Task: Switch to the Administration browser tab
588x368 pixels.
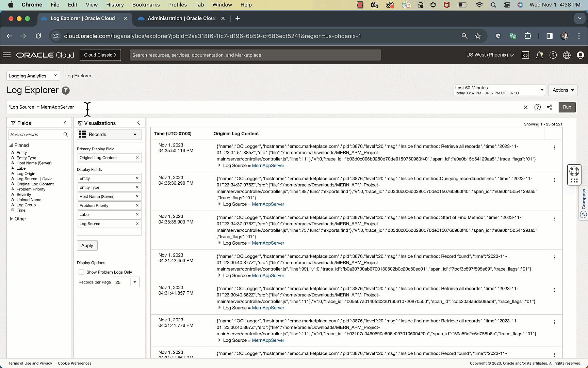Action: pyautogui.click(x=180, y=18)
